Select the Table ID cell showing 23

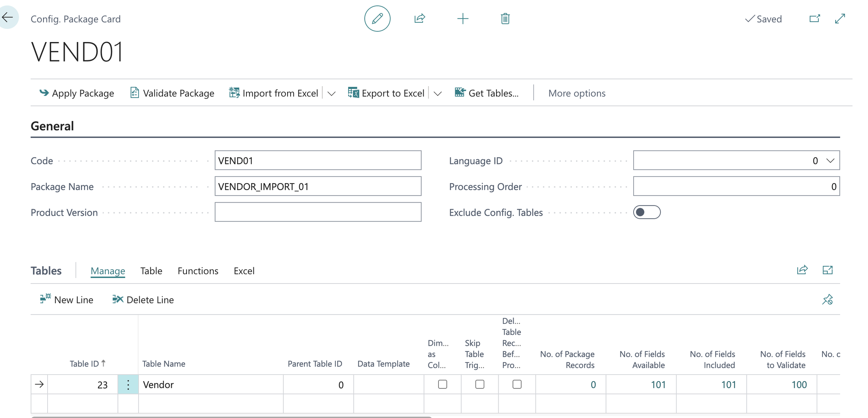coord(83,384)
